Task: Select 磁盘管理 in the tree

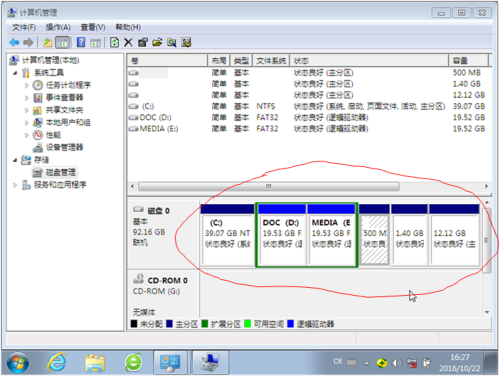Action: pyautogui.click(x=61, y=172)
